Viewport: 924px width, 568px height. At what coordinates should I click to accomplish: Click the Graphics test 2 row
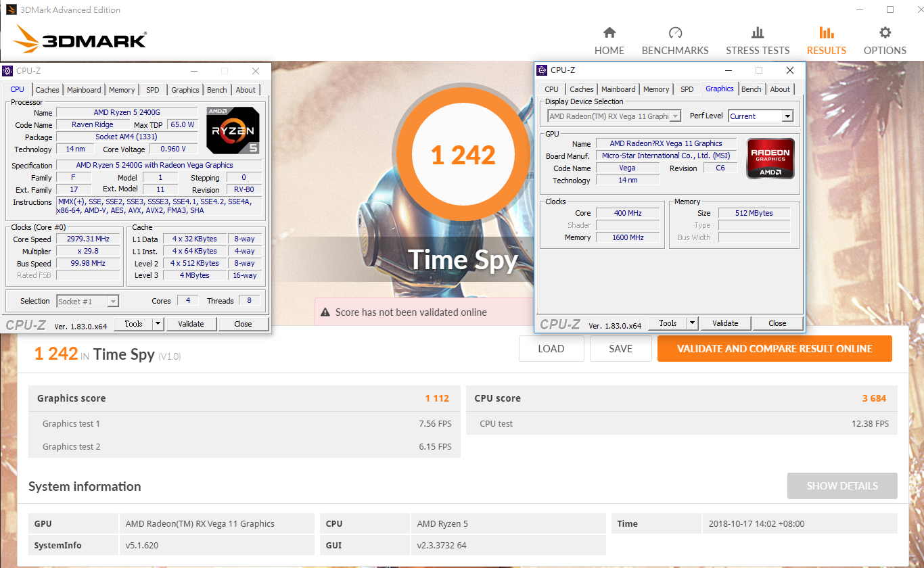(245, 446)
